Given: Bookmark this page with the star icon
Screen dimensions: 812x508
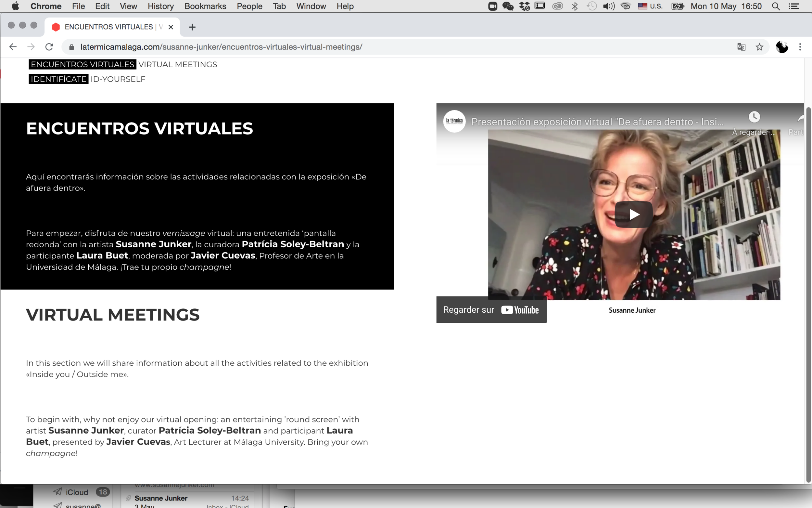Looking at the screenshot, I should [x=759, y=47].
